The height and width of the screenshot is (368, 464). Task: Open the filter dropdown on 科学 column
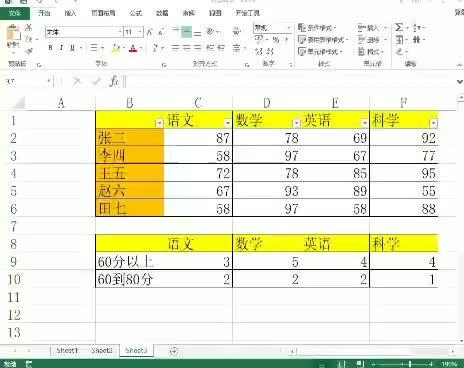pos(433,123)
